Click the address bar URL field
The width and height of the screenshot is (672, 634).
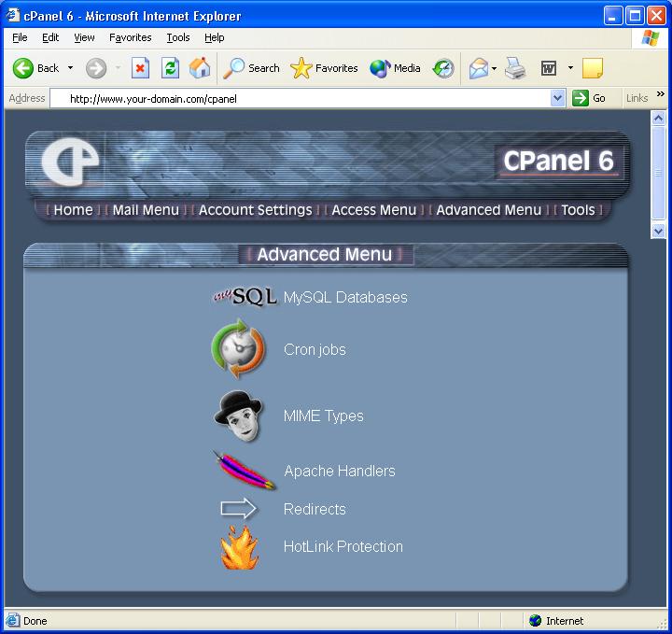[301, 99]
